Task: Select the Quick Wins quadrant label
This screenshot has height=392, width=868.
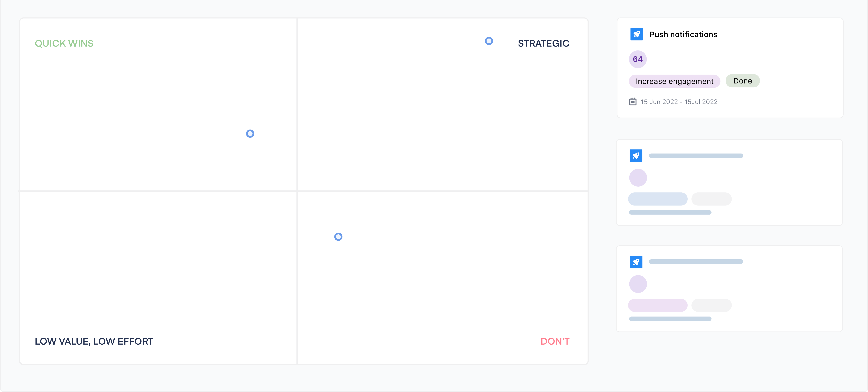Action: 64,43
